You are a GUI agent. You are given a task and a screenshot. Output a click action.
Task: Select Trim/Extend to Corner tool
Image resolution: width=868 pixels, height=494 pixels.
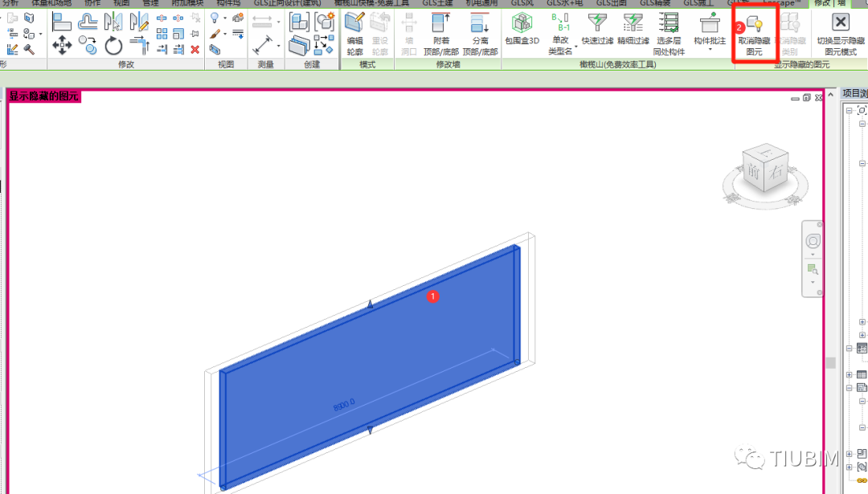coord(140,45)
